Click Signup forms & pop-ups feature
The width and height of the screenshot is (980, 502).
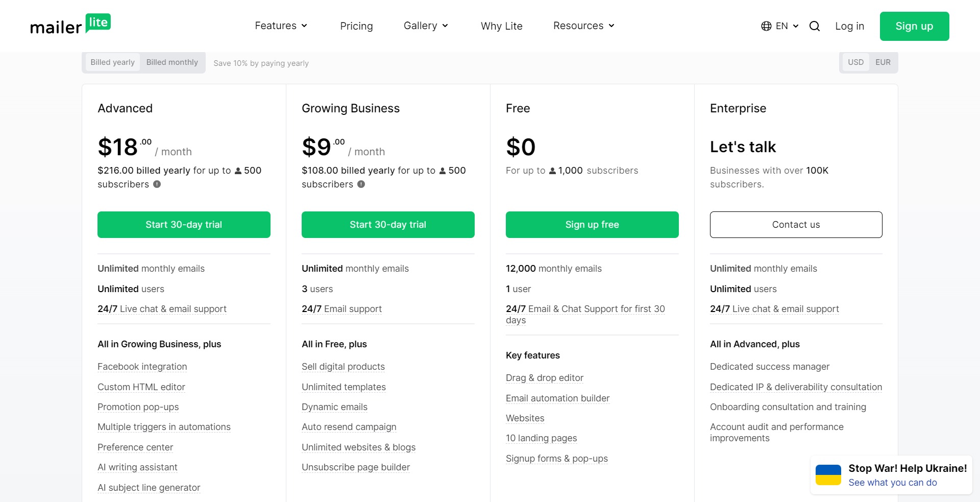[556, 459]
